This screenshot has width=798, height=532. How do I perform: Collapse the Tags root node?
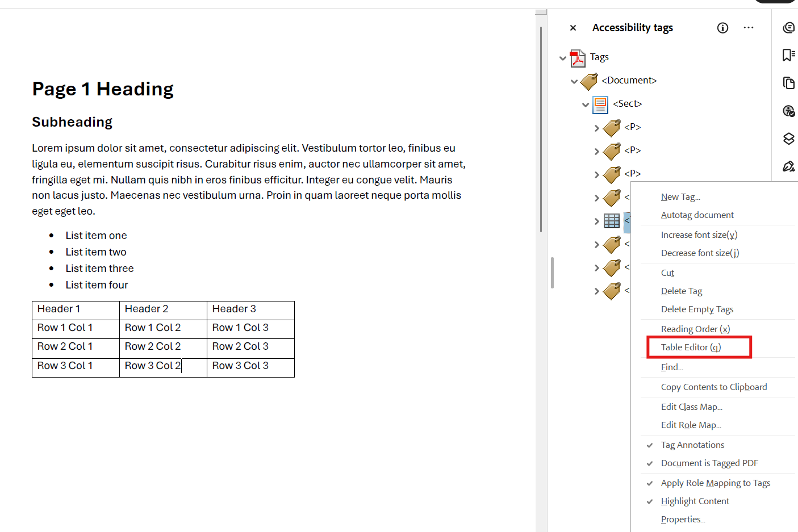point(563,58)
